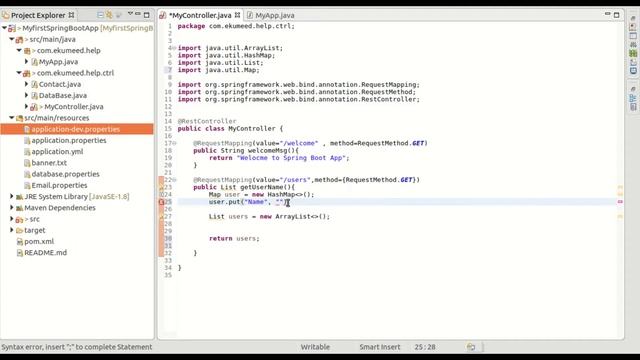This screenshot has width=640, height=360.
Task: Click the Maven Dependencies library icon
Action: coord(19,208)
